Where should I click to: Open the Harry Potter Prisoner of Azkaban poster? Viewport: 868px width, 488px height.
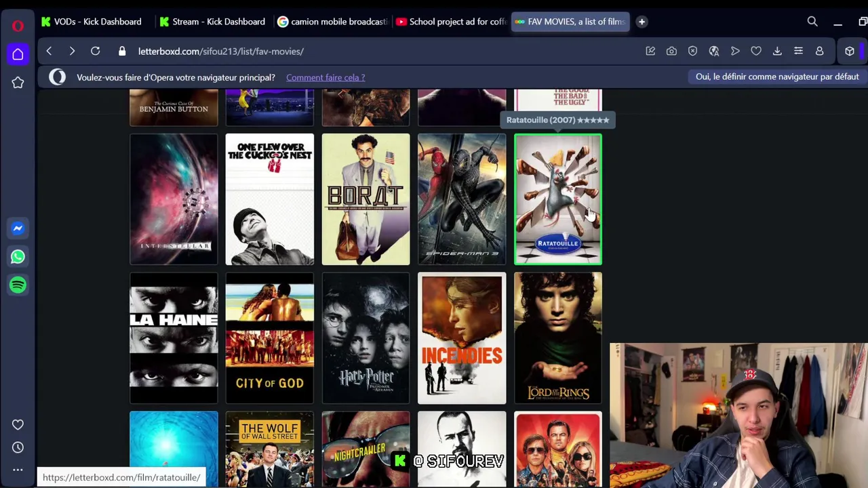tap(366, 338)
